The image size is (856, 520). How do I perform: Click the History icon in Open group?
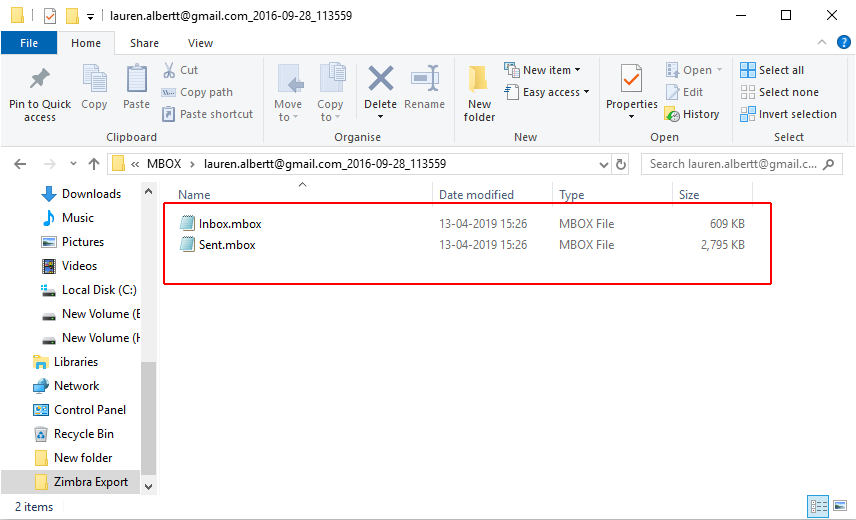click(x=692, y=114)
